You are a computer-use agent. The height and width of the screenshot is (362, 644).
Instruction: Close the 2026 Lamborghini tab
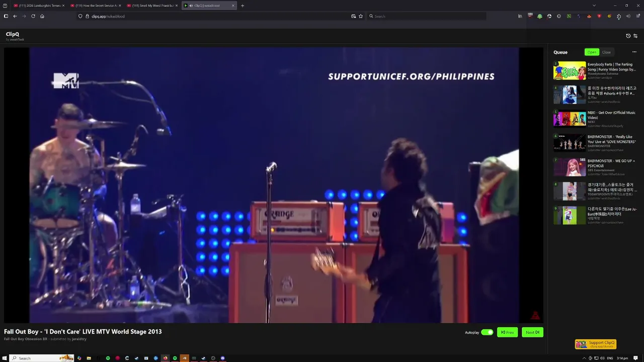[x=63, y=6]
